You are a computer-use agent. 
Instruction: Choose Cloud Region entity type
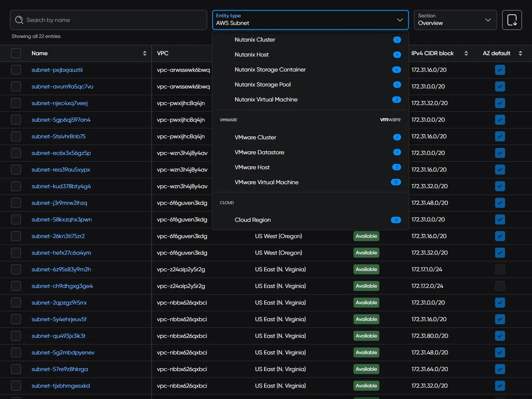(x=310, y=220)
